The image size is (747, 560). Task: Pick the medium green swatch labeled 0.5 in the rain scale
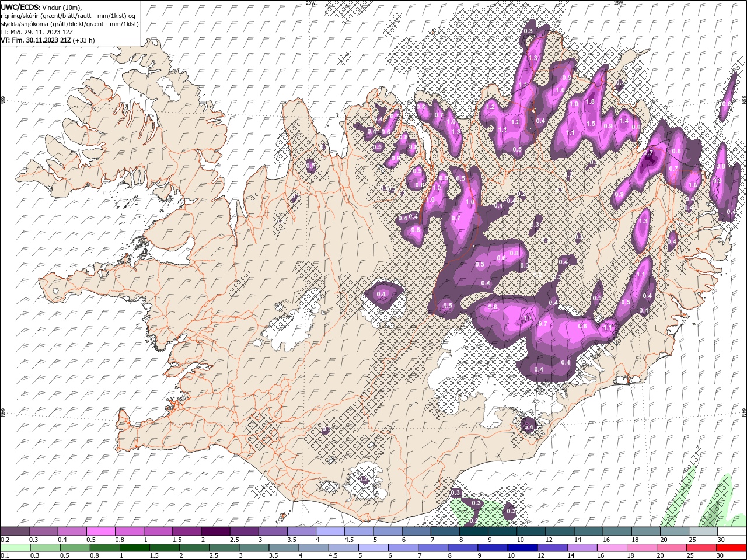pyautogui.click(x=75, y=548)
